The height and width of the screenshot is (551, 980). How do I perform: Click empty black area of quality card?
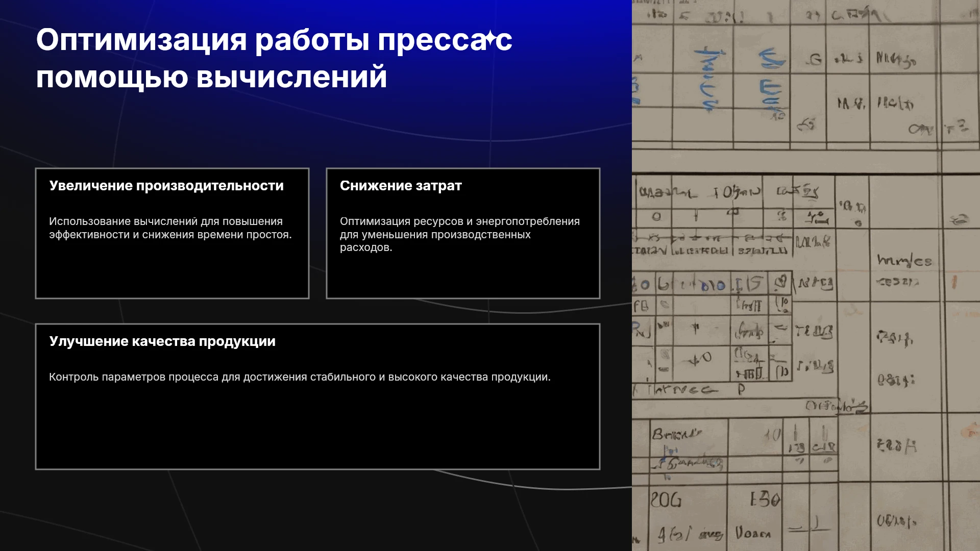(x=317, y=426)
